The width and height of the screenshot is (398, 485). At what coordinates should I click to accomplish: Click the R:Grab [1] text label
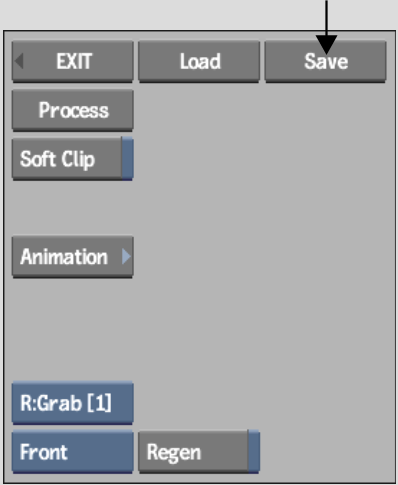[66, 403]
